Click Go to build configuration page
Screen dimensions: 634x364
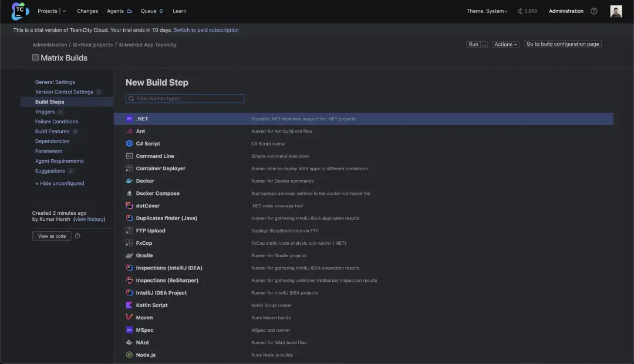[562, 44]
